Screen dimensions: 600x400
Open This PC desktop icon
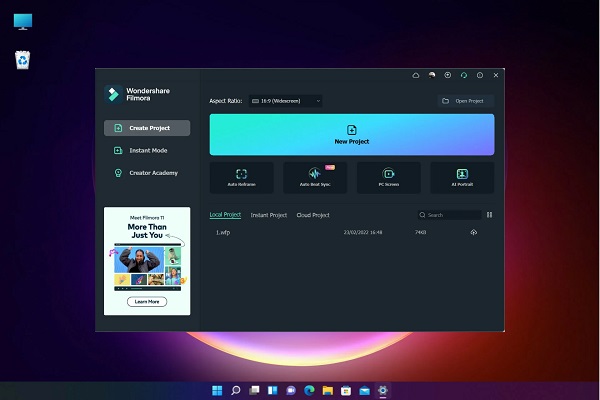[23, 21]
